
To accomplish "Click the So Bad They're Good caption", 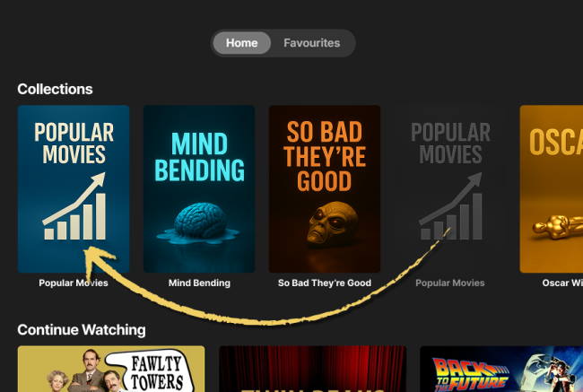I will click(325, 283).
